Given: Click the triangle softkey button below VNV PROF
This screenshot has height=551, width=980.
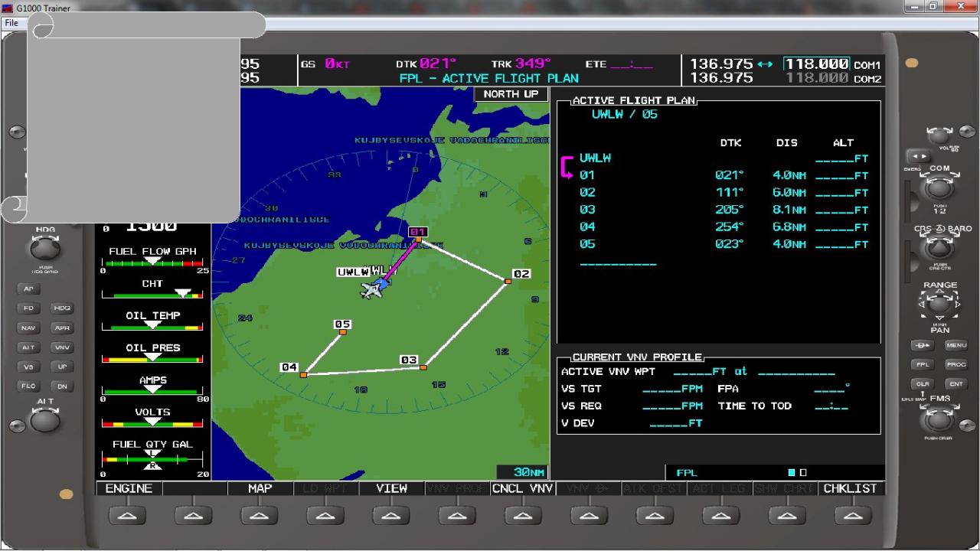Looking at the screenshot, I should tap(457, 516).
